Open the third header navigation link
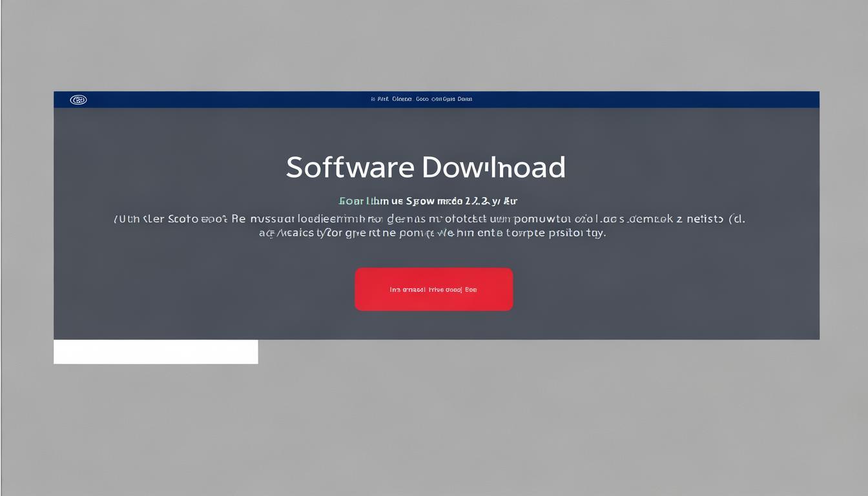 (422, 99)
